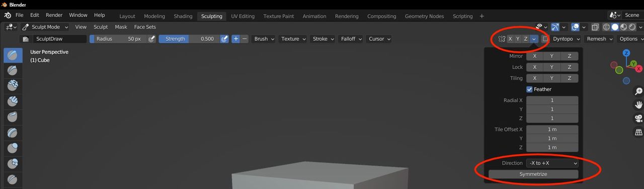Switch to the Modeling workspace tab

(x=154, y=16)
